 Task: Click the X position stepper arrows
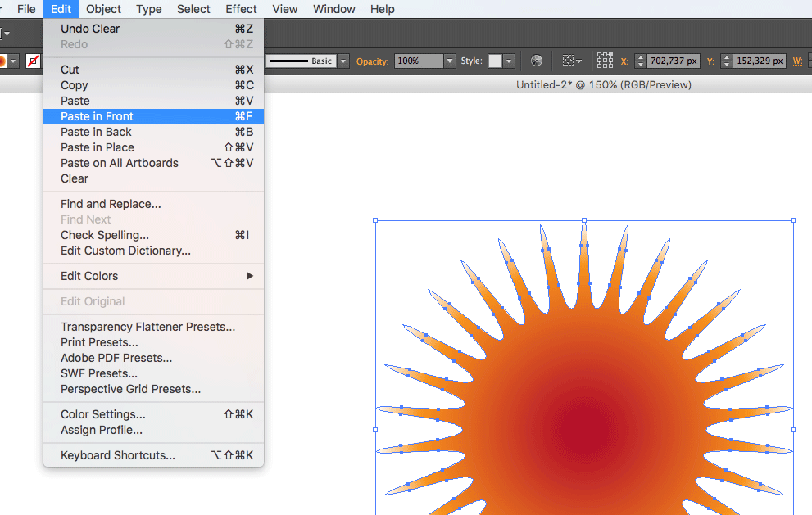641,61
